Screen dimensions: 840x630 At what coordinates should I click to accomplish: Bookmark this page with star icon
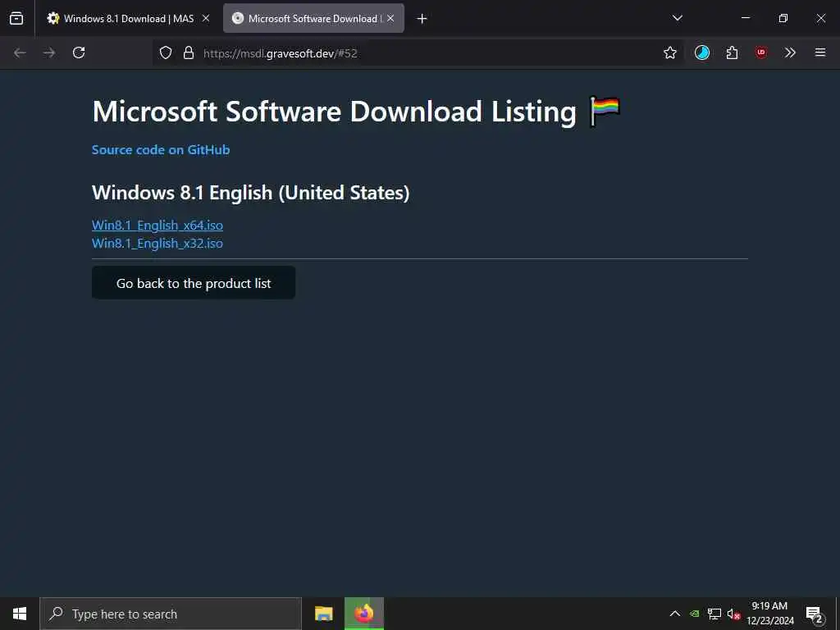[x=670, y=52]
